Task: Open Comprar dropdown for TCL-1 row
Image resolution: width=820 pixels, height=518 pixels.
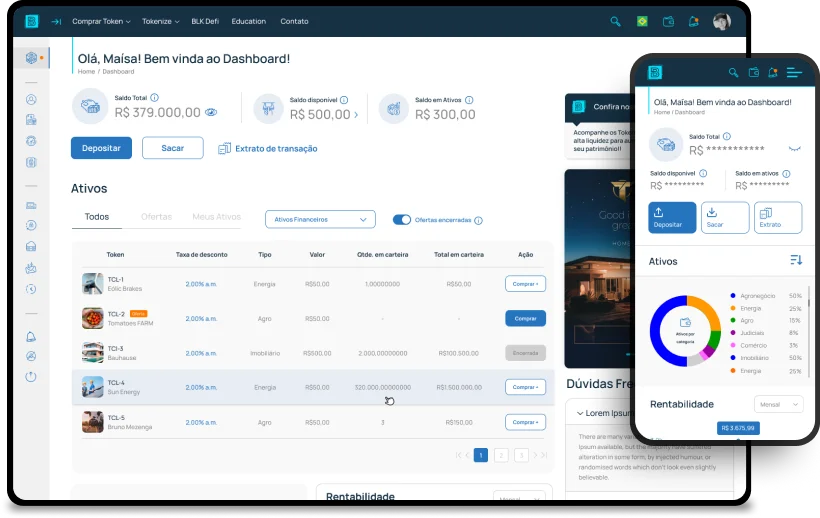Action: click(x=525, y=284)
